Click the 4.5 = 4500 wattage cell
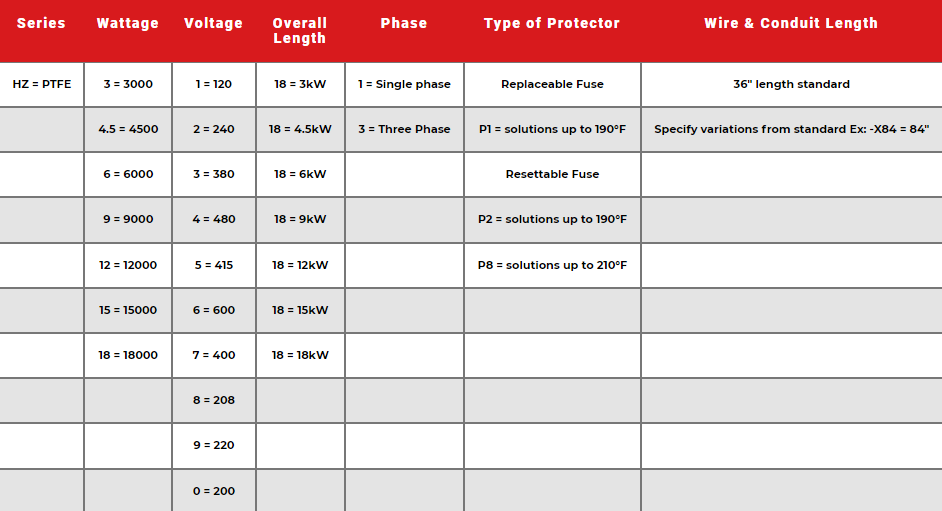Screen dimensions: 942x511 tap(128, 129)
